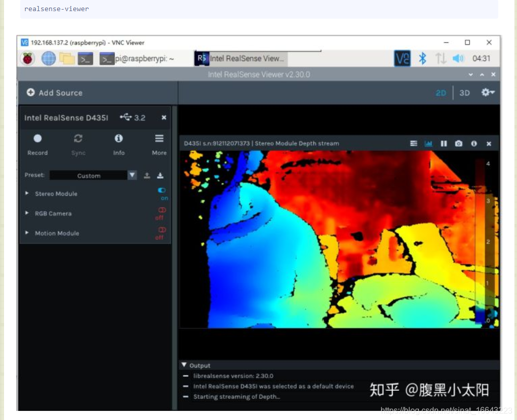This screenshot has width=517, height=420.
Task: Click the realsense-viewer code text
Action: click(x=57, y=9)
